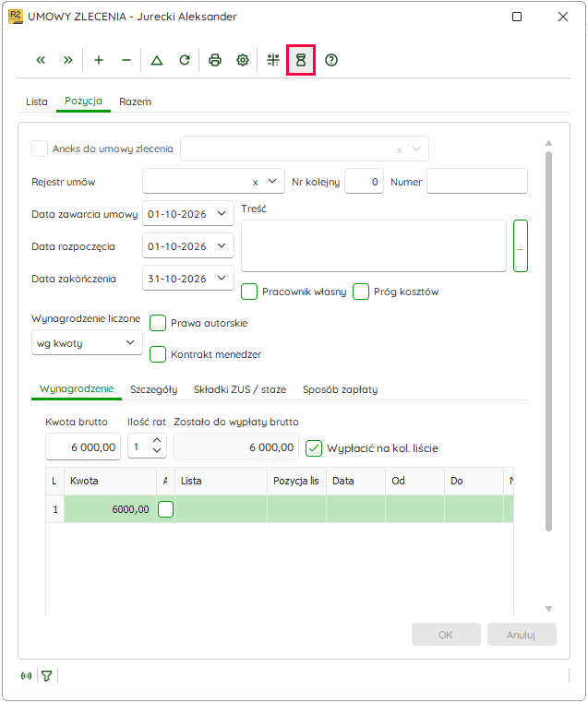Check the Prawa autorskie option

158,323
